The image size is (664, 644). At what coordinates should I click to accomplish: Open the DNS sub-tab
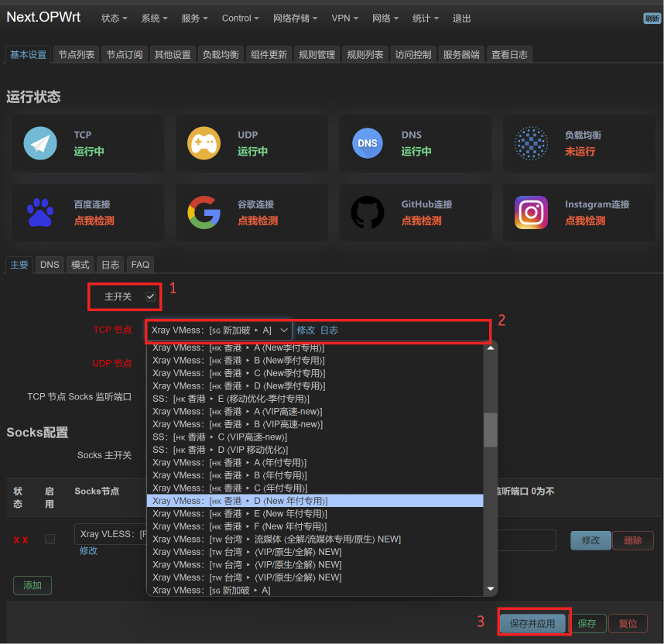click(50, 265)
